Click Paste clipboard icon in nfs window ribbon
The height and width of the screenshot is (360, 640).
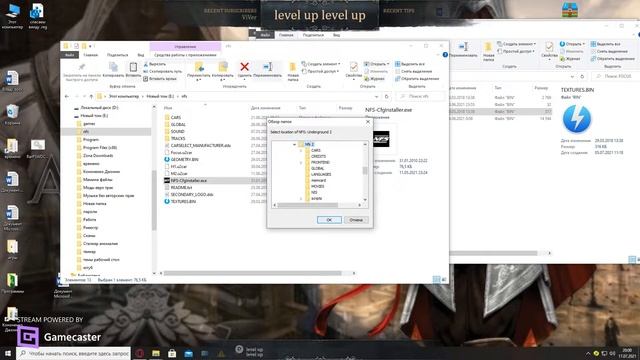133,67
